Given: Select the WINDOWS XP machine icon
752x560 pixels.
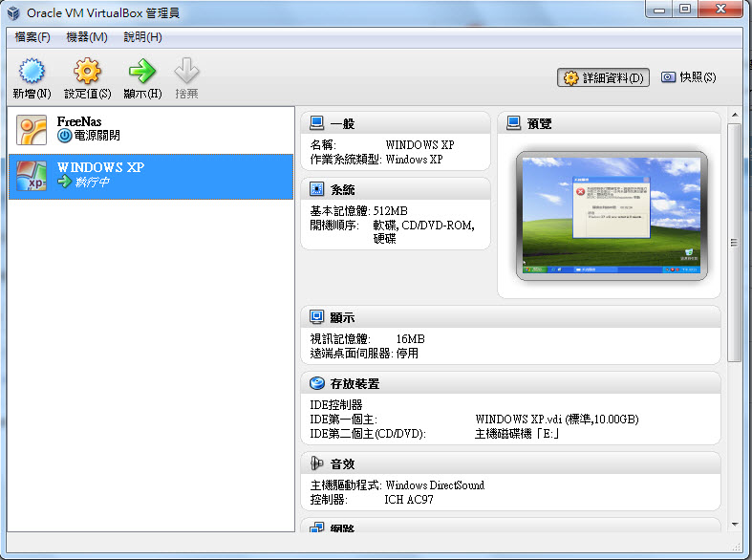Looking at the screenshot, I should [32, 176].
